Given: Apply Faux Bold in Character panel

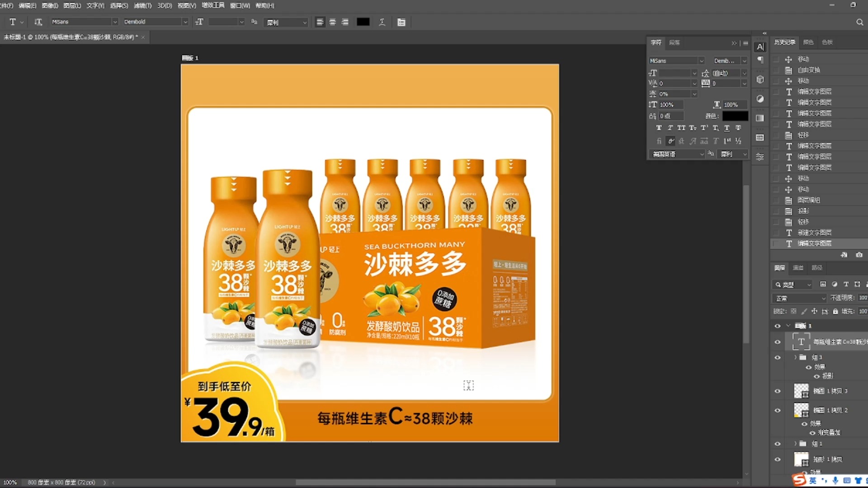Looking at the screenshot, I should tap(659, 128).
